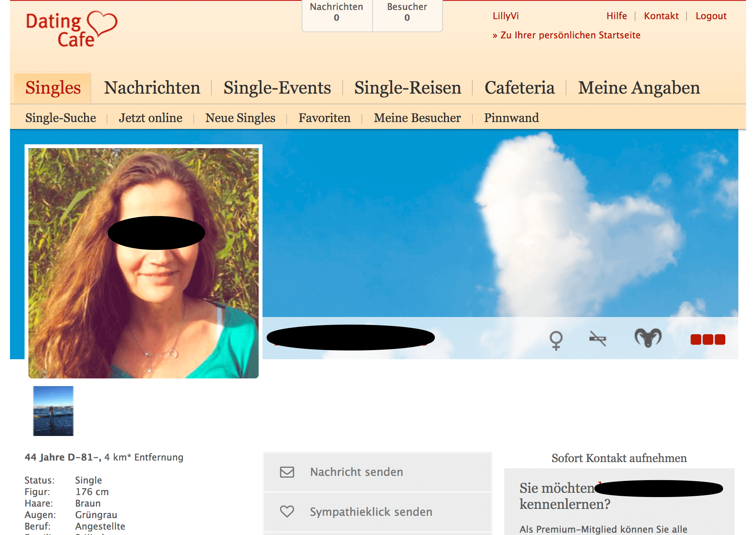756x535 pixels.
Task: Open Meine Angaben menu
Action: pos(639,88)
